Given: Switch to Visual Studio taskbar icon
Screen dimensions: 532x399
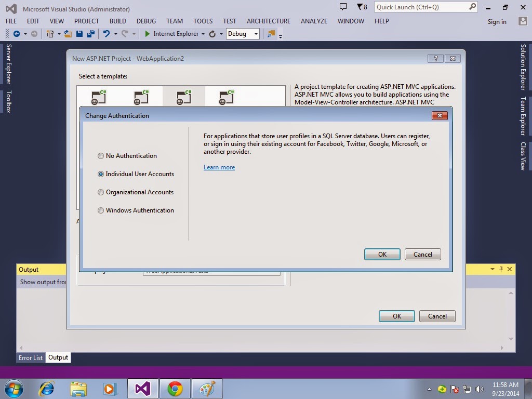Looking at the screenshot, I should tap(142, 389).
